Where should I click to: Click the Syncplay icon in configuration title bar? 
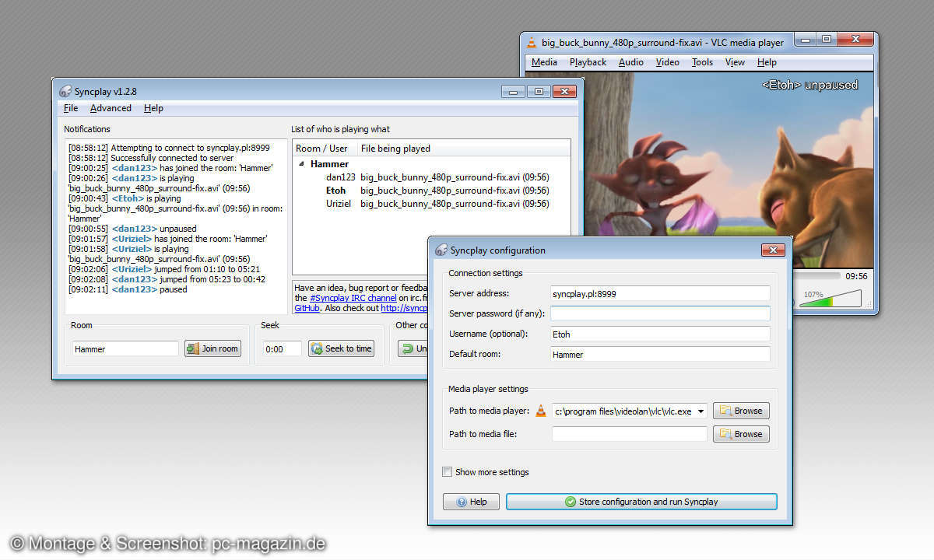(441, 250)
